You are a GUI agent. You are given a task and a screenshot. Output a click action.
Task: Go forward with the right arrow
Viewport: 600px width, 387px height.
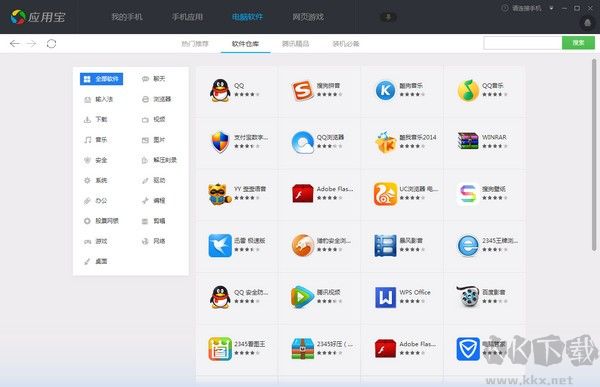[x=31, y=44]
